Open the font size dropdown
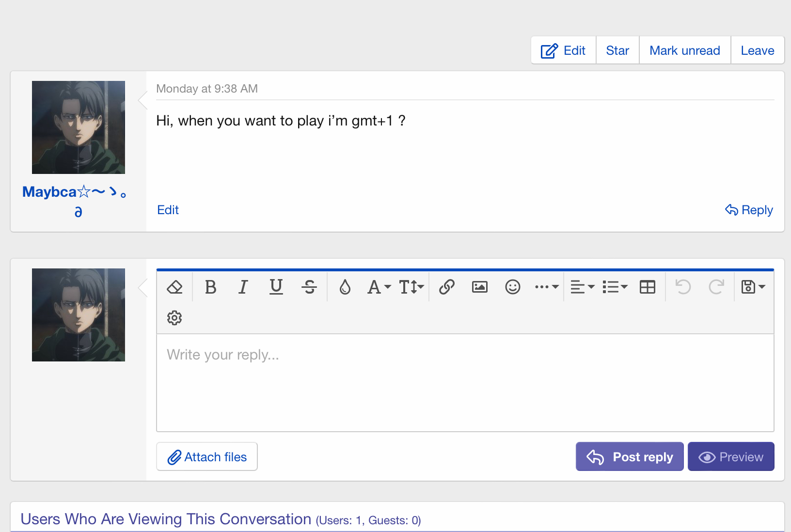The height and width of the screenshot is (532, 791). click(x=411, y=287)
